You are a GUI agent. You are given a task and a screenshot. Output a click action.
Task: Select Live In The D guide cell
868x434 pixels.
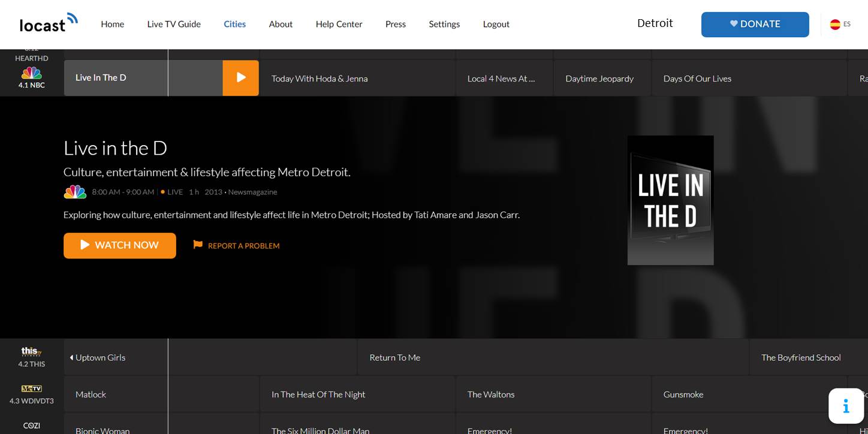point(143,77)
